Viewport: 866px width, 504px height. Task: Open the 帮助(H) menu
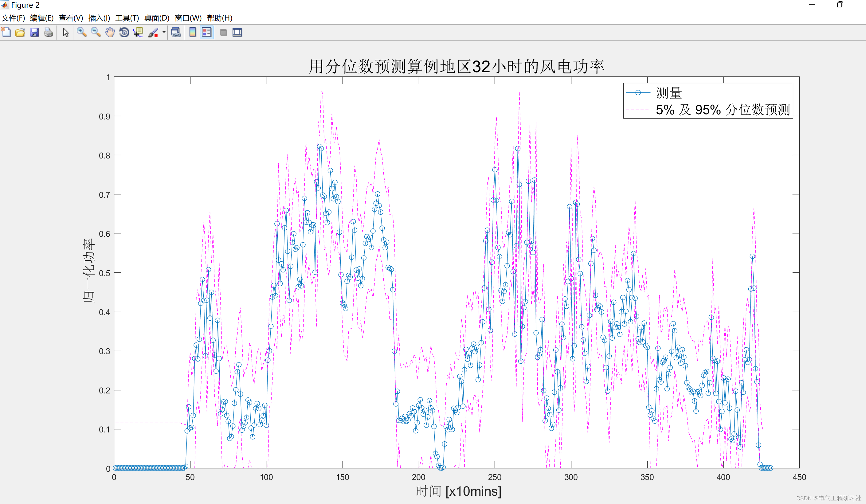[220, 18]
